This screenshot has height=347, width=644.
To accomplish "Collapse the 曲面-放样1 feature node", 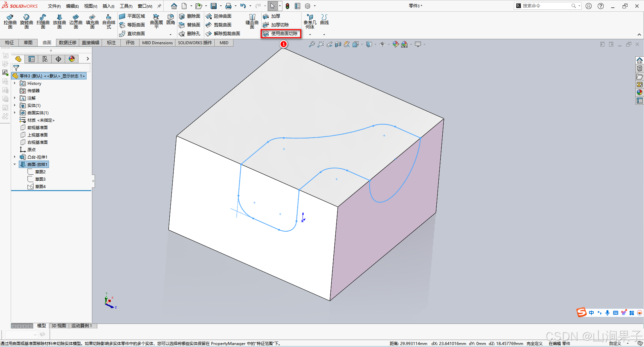I will point(15,164).
